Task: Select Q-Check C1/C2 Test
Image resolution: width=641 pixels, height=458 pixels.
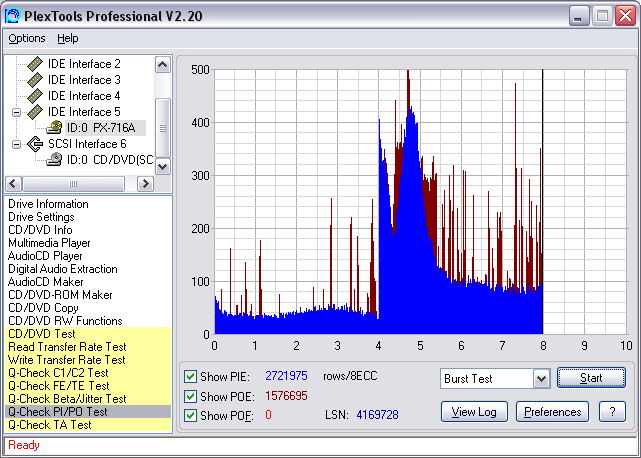Action: tap(88, 373)
